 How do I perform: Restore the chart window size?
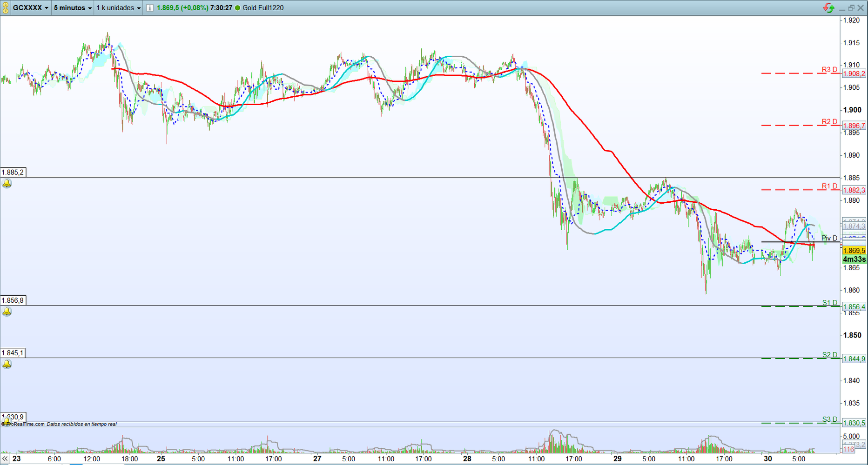point(851,8)
